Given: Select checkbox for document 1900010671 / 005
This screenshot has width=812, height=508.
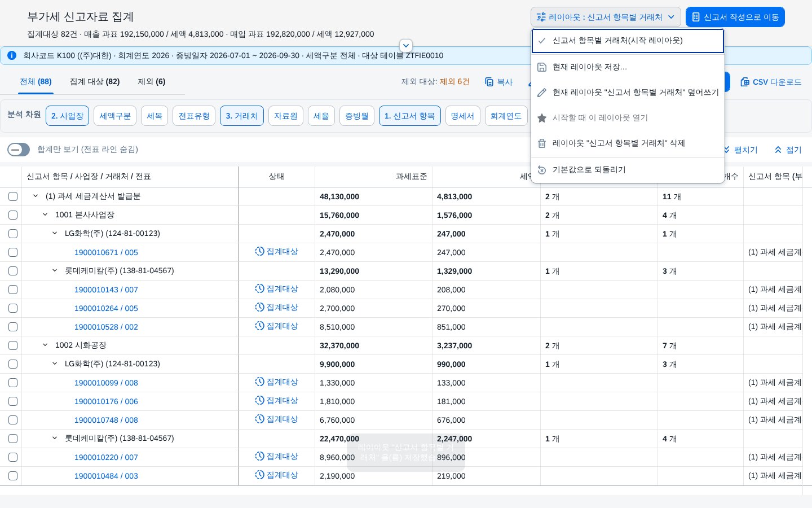Looking at the screenshot, I should [x=13, y=252].
